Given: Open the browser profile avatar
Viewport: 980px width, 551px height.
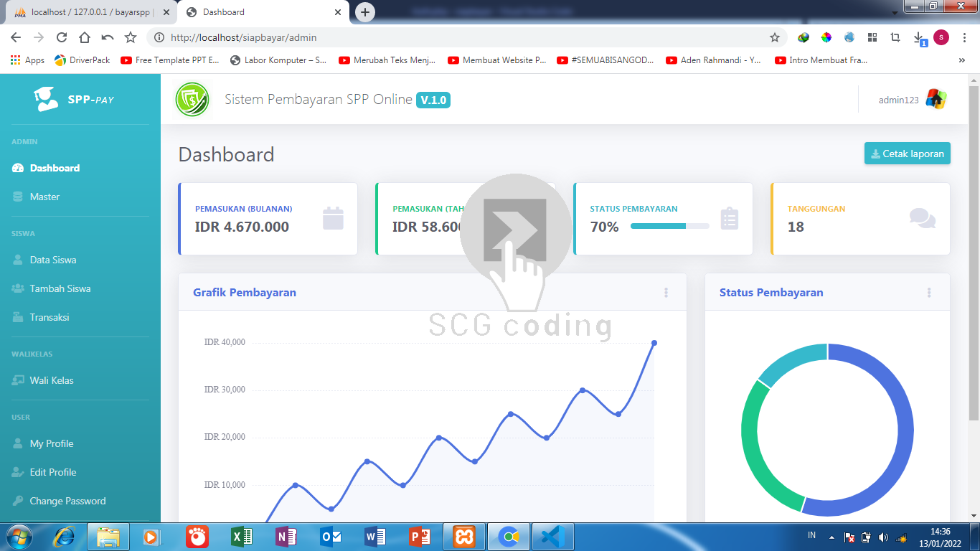Looking at the screenshot, I should click(941, 37).
